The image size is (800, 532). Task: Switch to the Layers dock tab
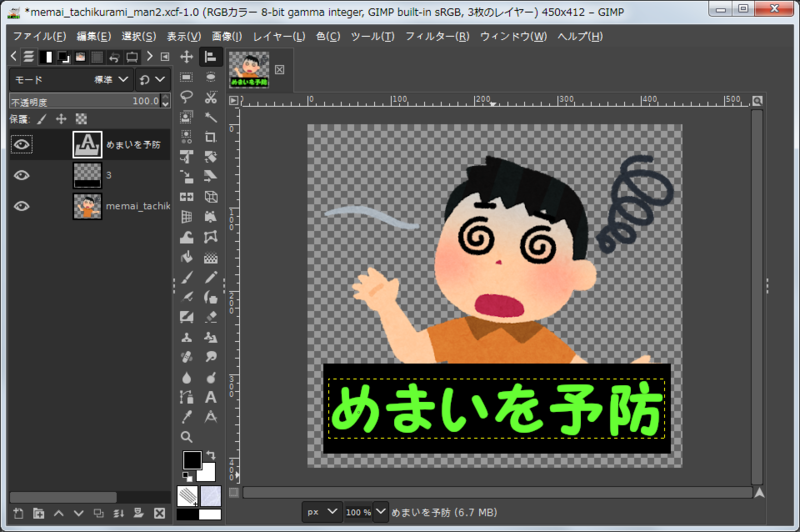tap(29, 57)
